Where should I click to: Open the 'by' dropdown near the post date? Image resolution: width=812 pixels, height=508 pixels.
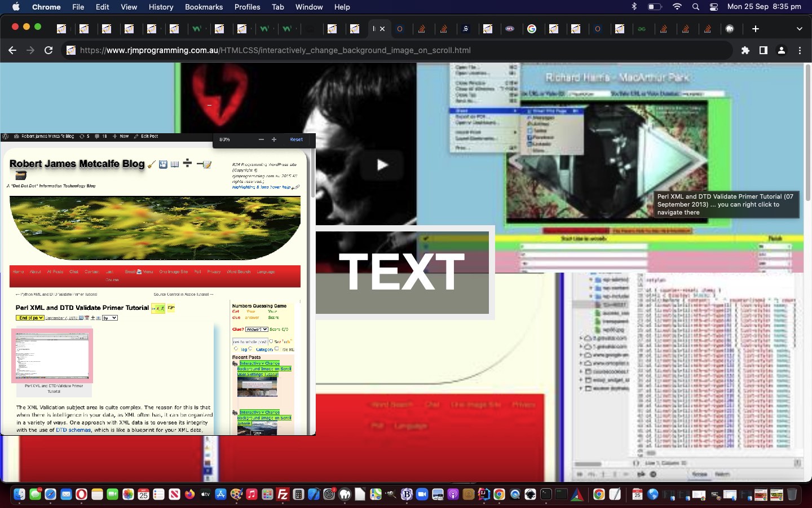click(109, 318)
